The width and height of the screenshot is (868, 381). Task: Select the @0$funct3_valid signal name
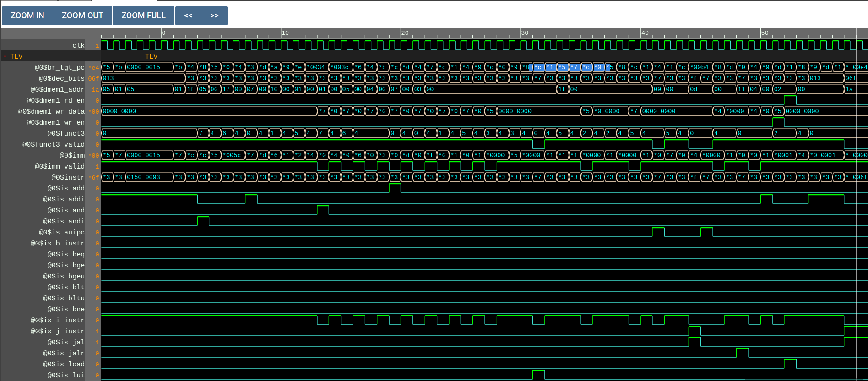point(54,144)
